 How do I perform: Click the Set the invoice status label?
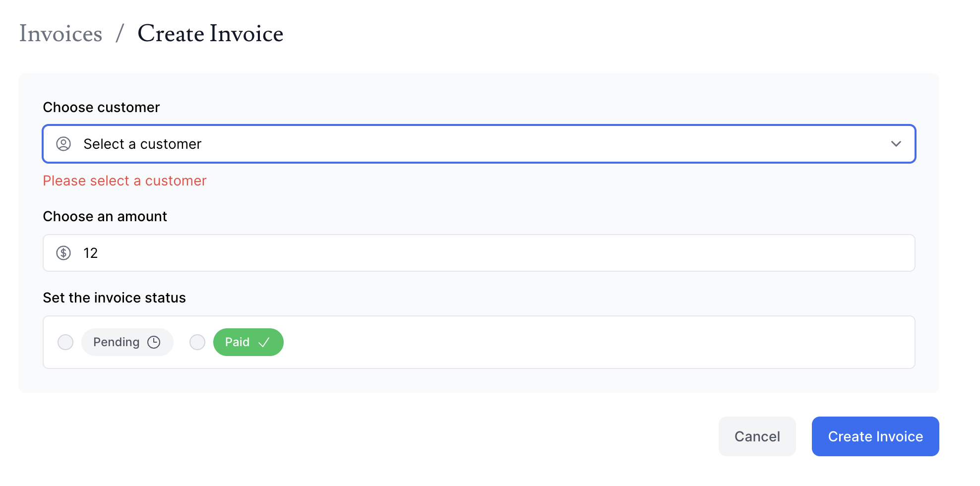[114, 298]
